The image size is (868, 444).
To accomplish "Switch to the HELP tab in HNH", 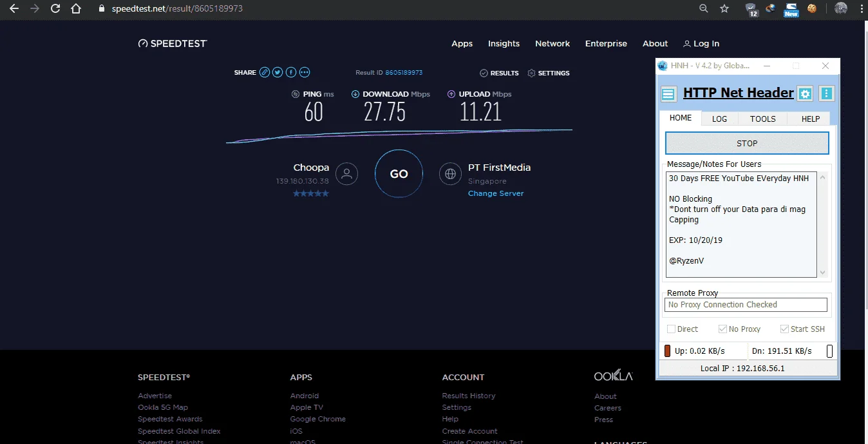I will 811,119.
